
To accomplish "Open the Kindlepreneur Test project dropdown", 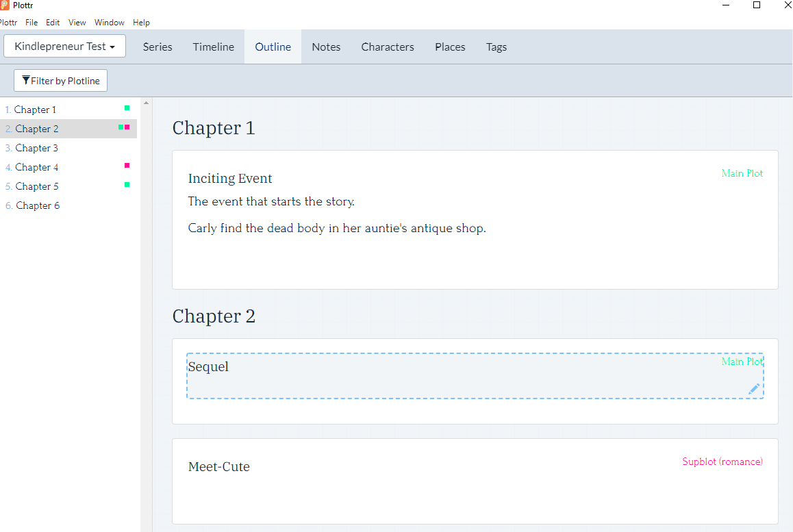I will tap(64, 46).
